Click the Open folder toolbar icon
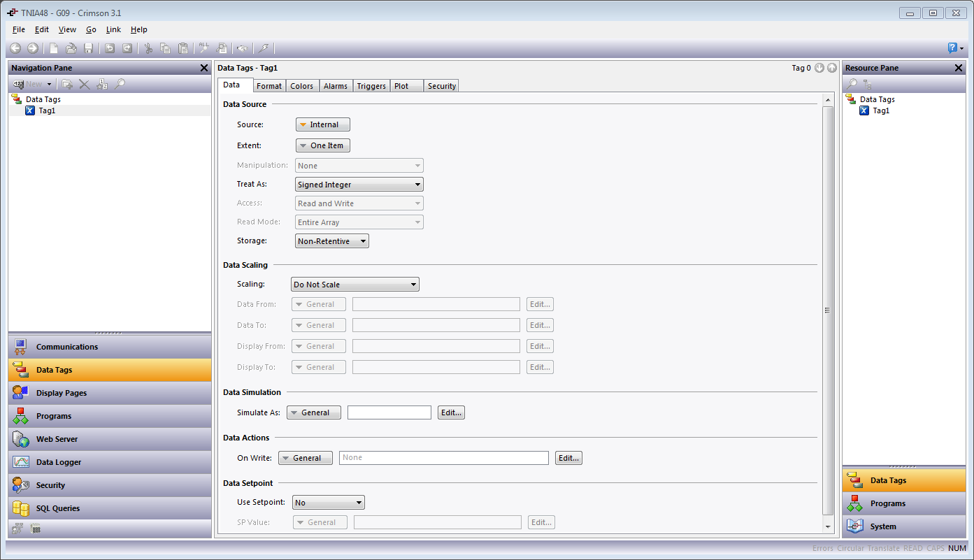 pos(71,48)
